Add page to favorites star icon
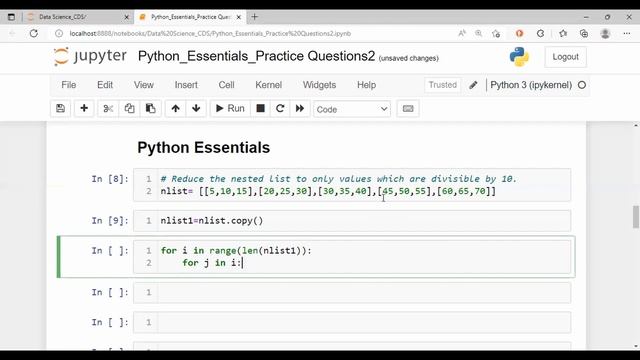The image size is (640, 360). click(496, 33)
